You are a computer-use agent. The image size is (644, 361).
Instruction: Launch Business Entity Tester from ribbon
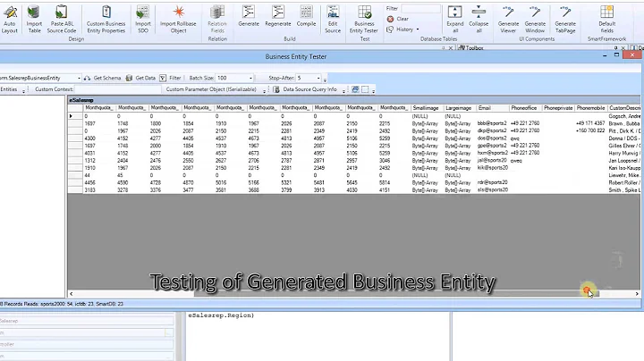click(364, 20)
